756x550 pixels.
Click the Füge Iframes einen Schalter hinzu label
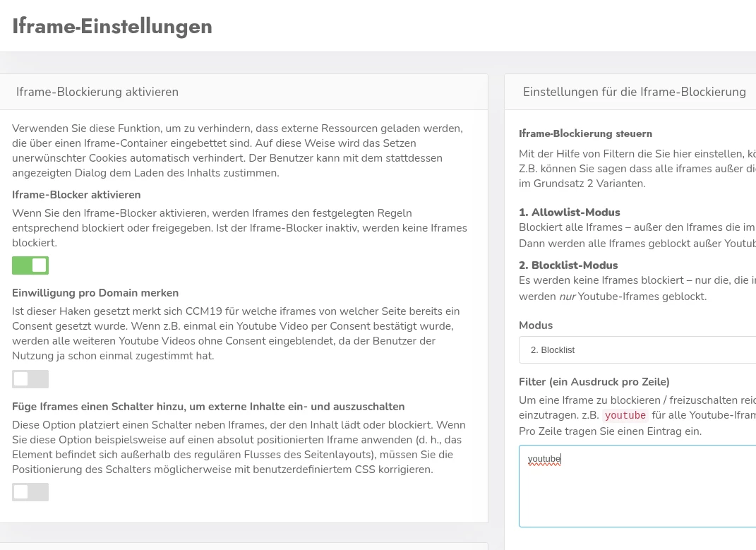(x=208, y=406)
